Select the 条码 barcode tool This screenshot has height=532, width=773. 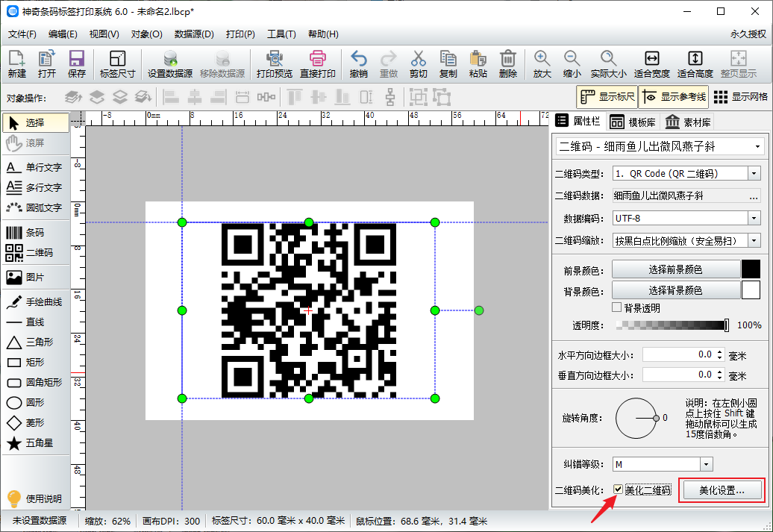(35, 232)
